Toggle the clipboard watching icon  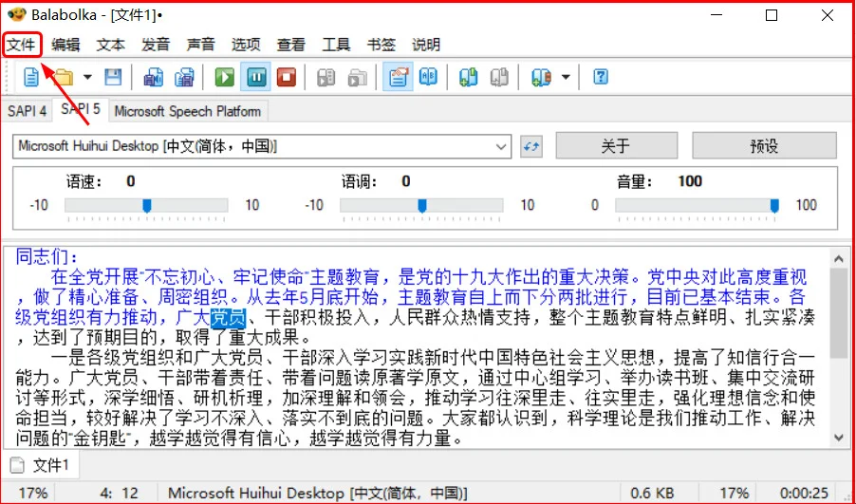[398, 77]
